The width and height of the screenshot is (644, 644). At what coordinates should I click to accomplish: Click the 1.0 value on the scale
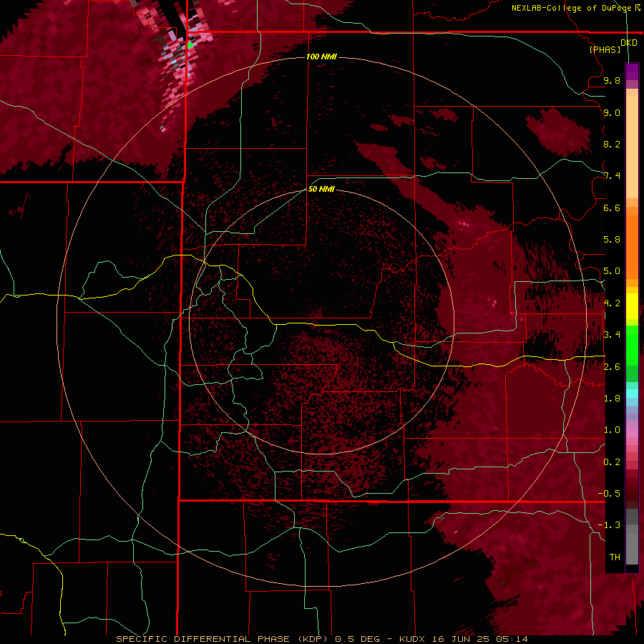click(612, 430)
